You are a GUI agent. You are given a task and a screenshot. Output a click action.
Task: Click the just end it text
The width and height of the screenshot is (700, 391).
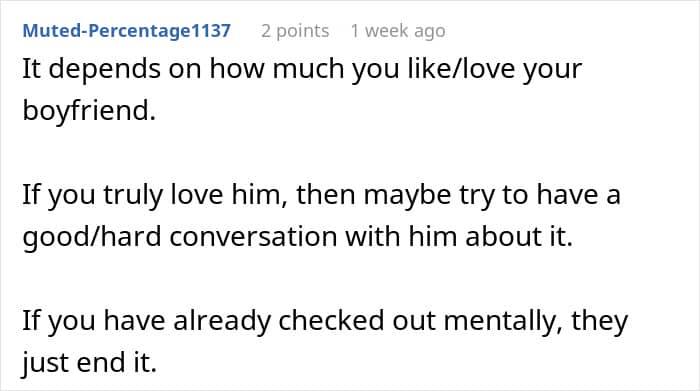coord(90,362)
